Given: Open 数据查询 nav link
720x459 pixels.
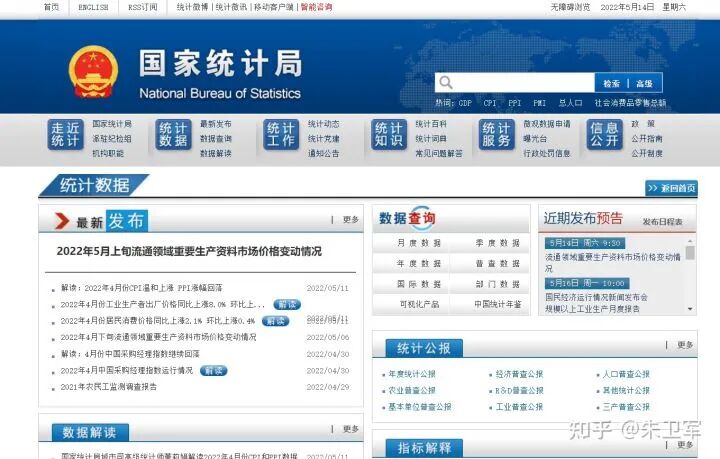Looking at the screenshot, I should click(216, 139).
